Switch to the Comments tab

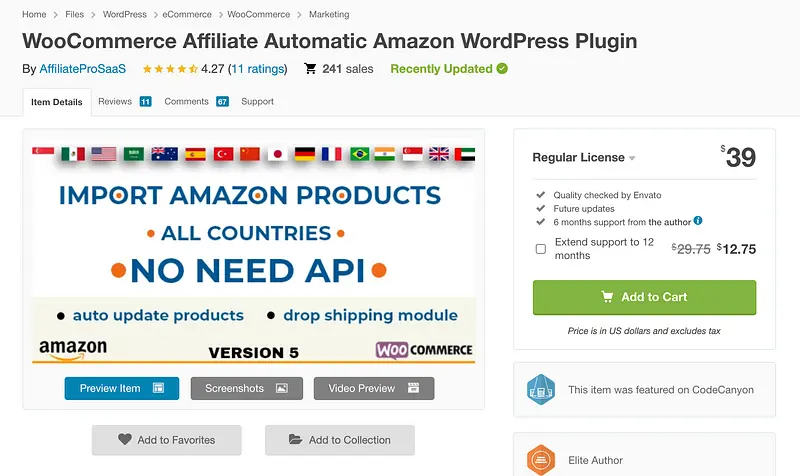pyautogui.click(x=186, y=102)
